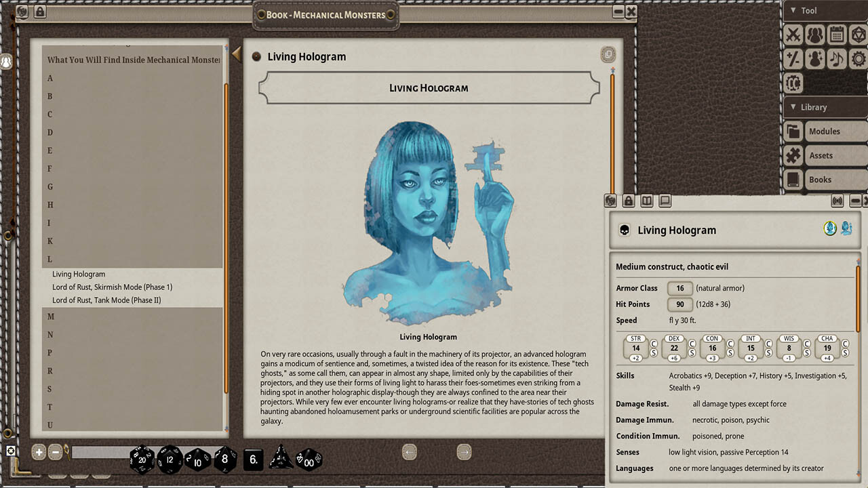Unlock the Mechanical Monsters book window
This screenshot has height=488, width=868.
(x=40, y=12)
